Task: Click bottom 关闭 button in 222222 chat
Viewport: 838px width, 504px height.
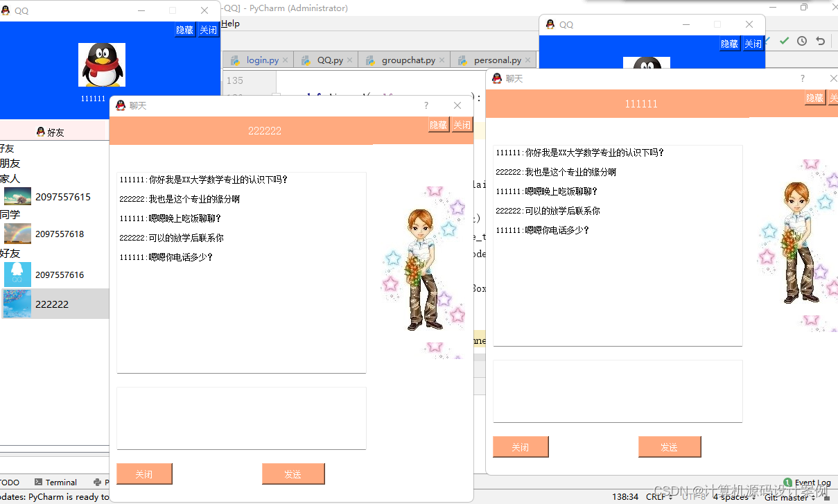Action: 144,474
